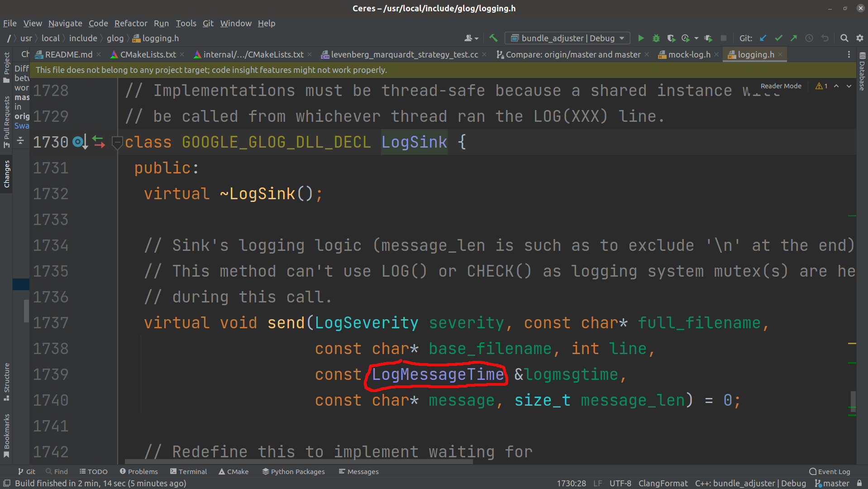Click the include breadcrumb in the path
This screenshot has height=489, width=868.
coord(83,38)
